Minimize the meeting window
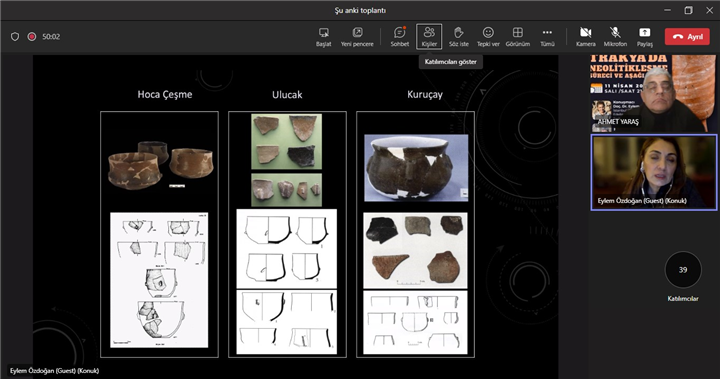Viewport: 720px width, 379px height. pos(667,10)
